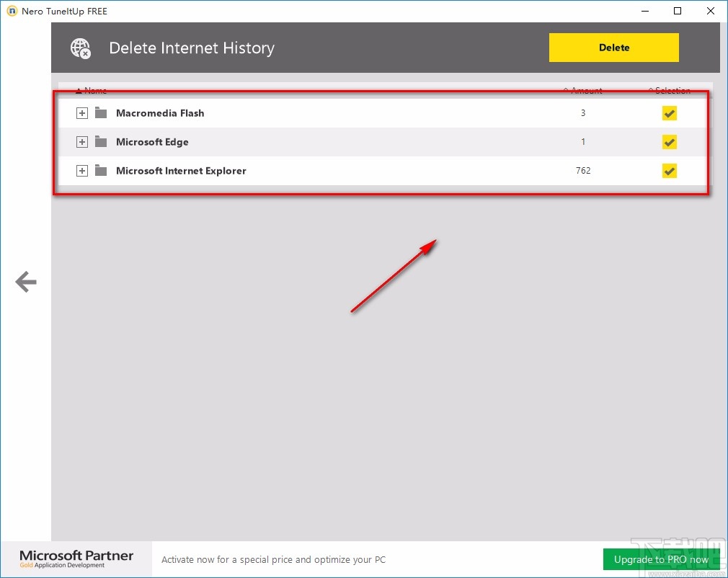The image size is (728, 578).
Task: Click the amount value 1 for Microsoft Edge
Action: tap(583, 141)
